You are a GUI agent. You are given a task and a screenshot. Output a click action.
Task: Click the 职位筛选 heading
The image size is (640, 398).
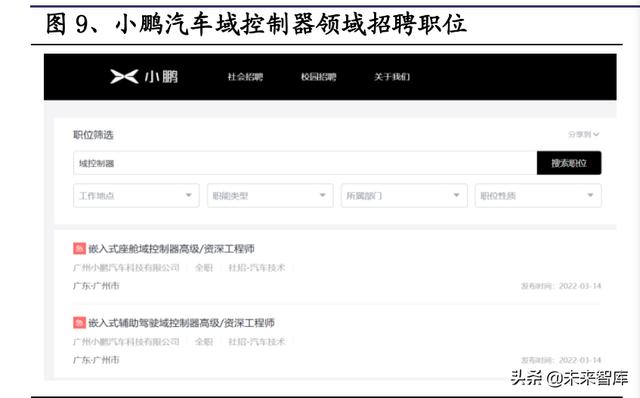coord(93,135)
